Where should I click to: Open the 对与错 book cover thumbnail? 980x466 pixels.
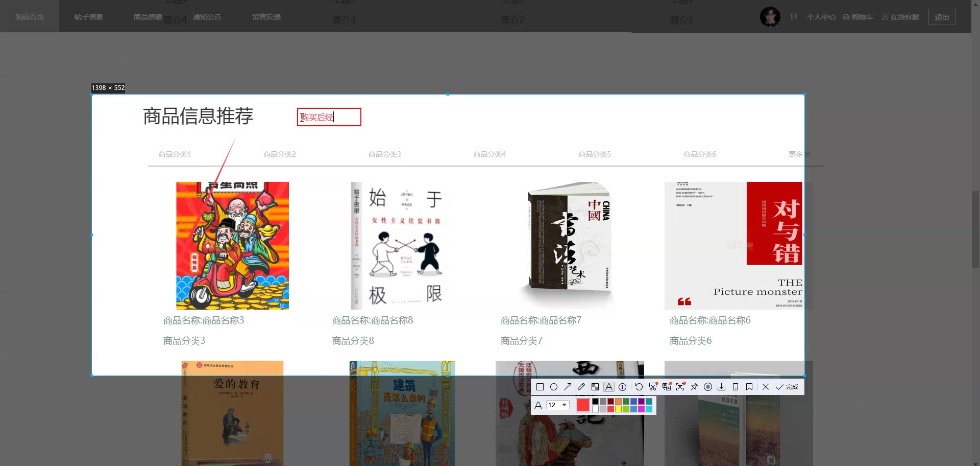738,246
